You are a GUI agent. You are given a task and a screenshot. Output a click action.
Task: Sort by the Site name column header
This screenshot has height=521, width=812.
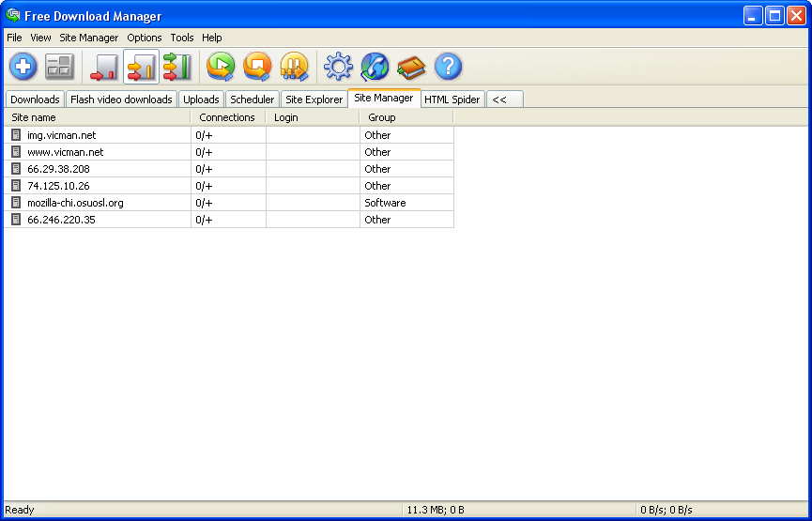98,117
